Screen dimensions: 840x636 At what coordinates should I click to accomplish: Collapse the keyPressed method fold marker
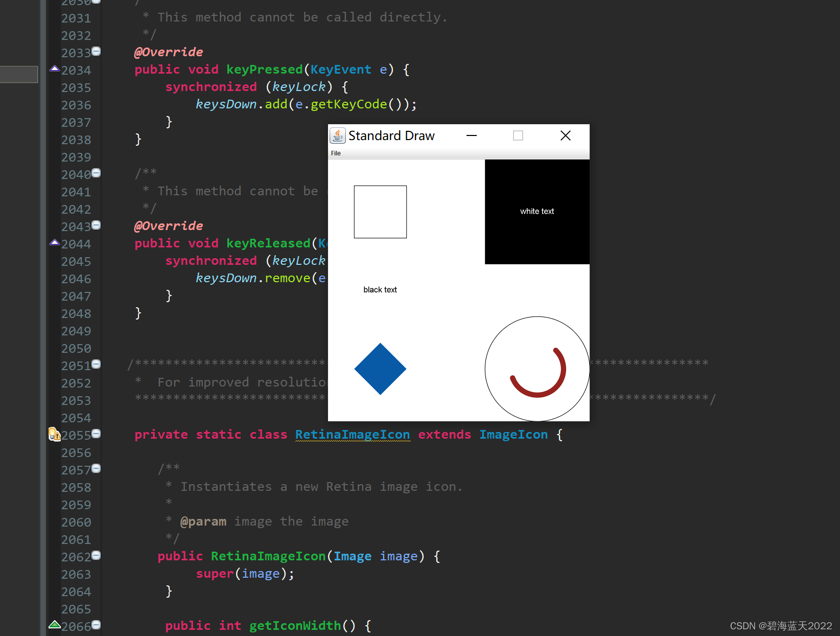tap(96, 52)
